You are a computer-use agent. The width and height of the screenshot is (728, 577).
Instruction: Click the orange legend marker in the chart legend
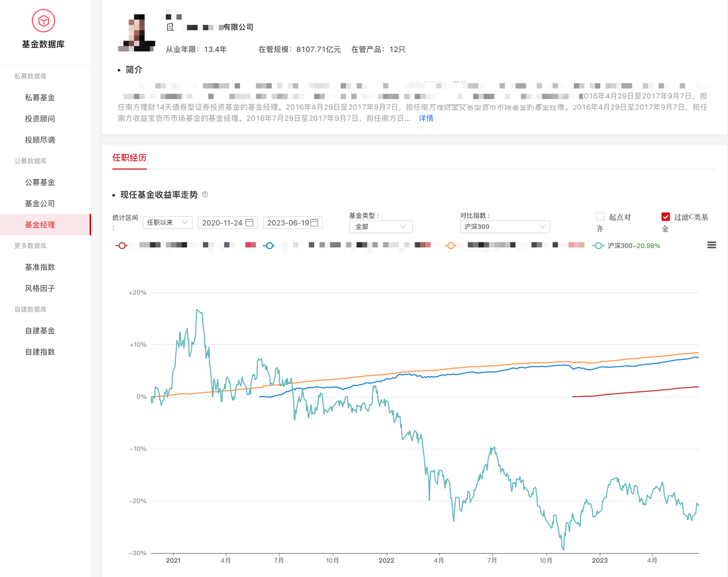450,245
